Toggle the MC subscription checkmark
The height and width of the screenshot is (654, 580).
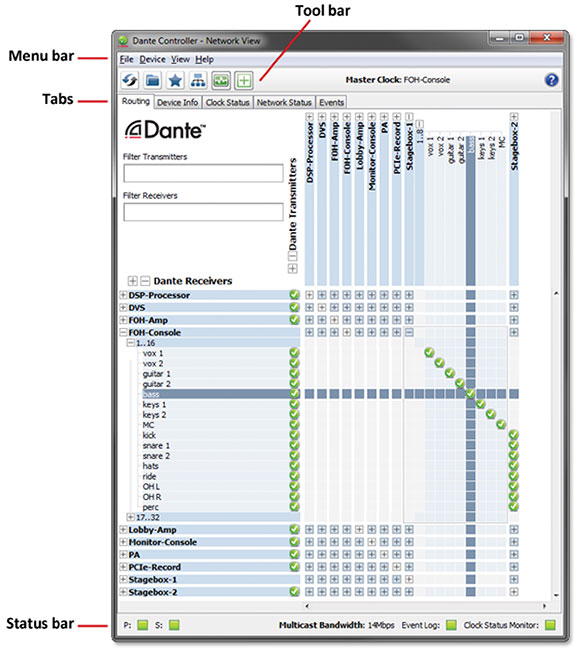[501, 425]
